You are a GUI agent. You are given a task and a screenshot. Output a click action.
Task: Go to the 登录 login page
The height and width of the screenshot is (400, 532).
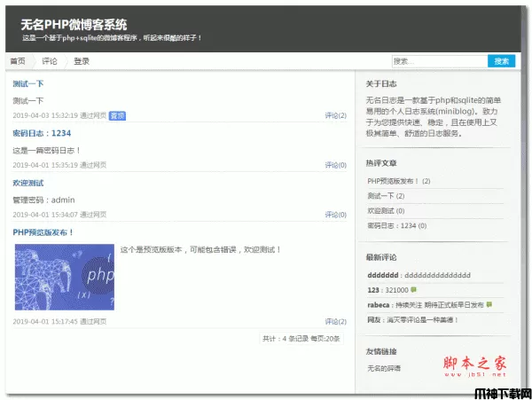(82, 61)
